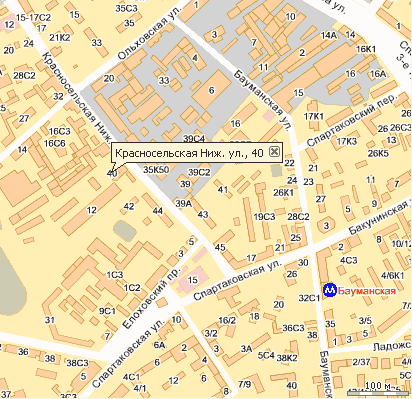Click the building labeled 35К50
The image size is (412, 399).
pyautogui.click(x=156, y=169)
